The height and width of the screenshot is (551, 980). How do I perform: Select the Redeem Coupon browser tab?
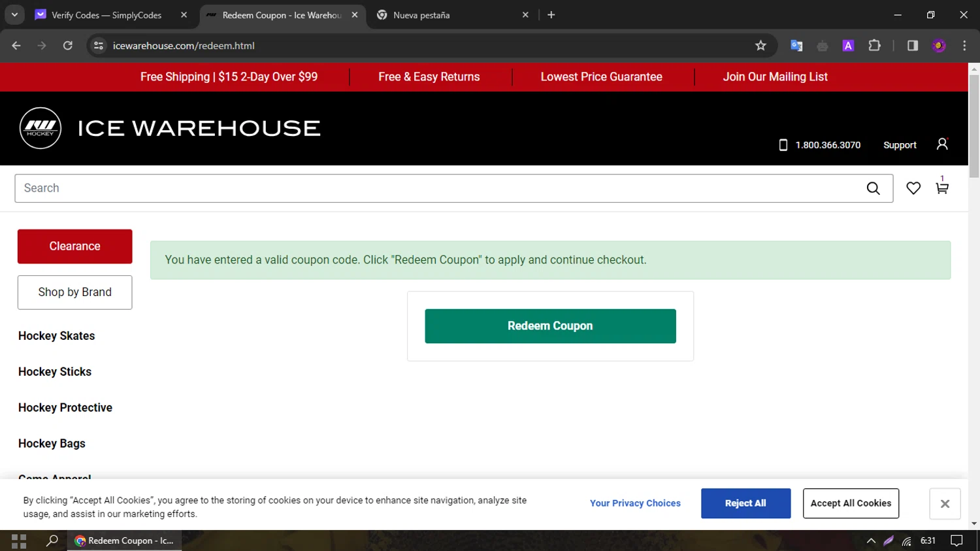pyautogui.click(x=281, y=15)
